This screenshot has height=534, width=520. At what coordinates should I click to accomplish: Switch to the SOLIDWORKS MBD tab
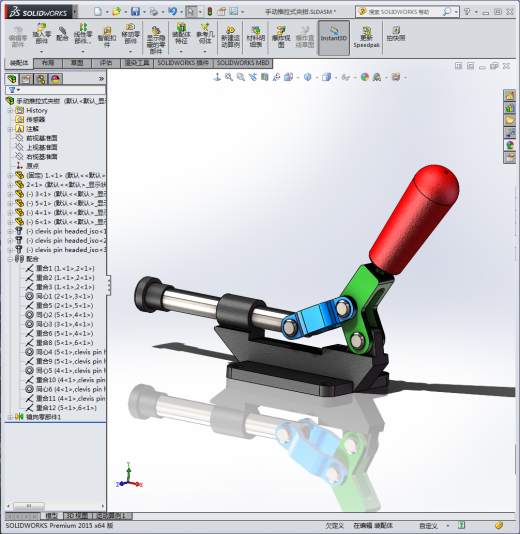[243, 63]
